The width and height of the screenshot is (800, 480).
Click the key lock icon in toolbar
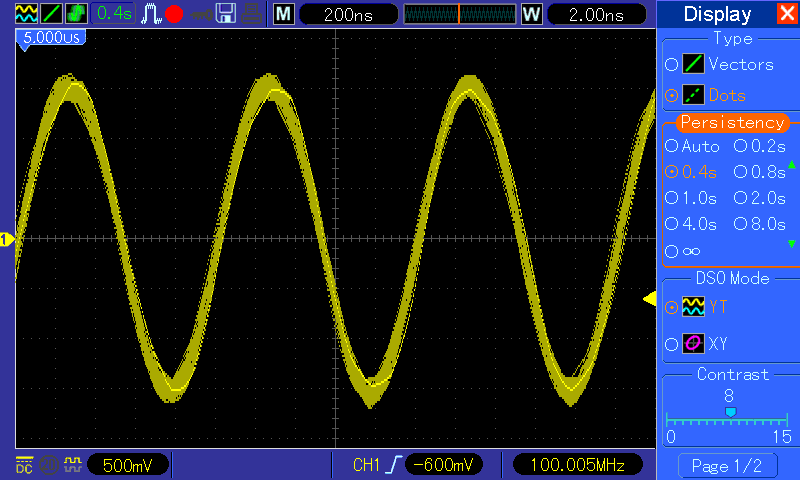pos(202,14)
